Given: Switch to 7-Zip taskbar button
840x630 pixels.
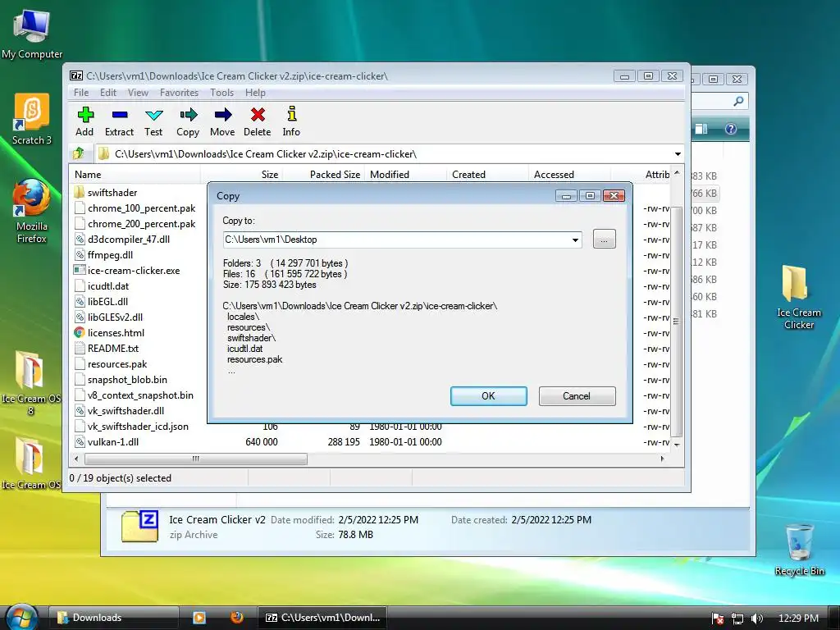Looking at the screenshot, I should point(322,618).
